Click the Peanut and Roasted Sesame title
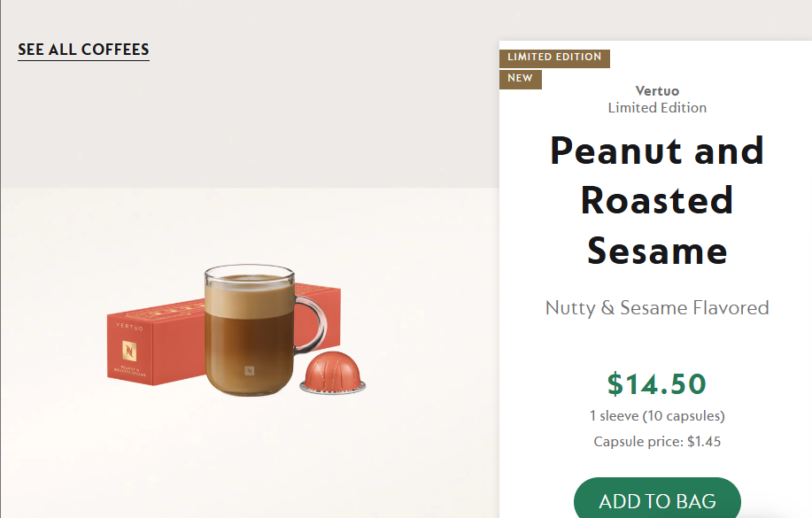 pos(657,201)
